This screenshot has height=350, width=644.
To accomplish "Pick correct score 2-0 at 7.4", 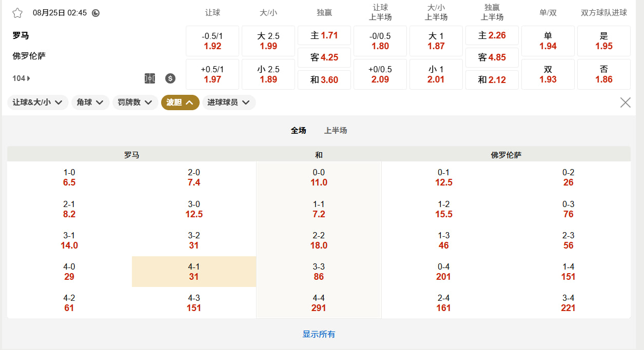I will [x=194, y=177].
